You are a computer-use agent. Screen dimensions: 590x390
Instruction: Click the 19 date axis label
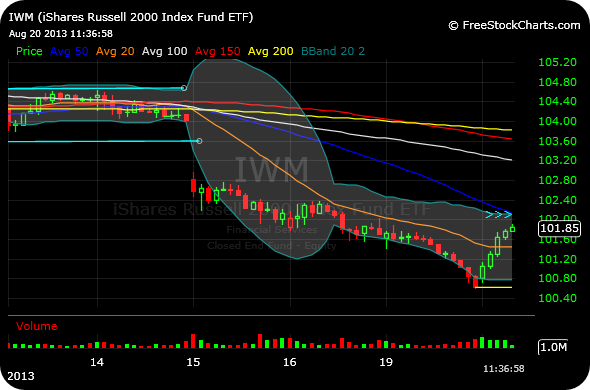click(x=386, y=362)
